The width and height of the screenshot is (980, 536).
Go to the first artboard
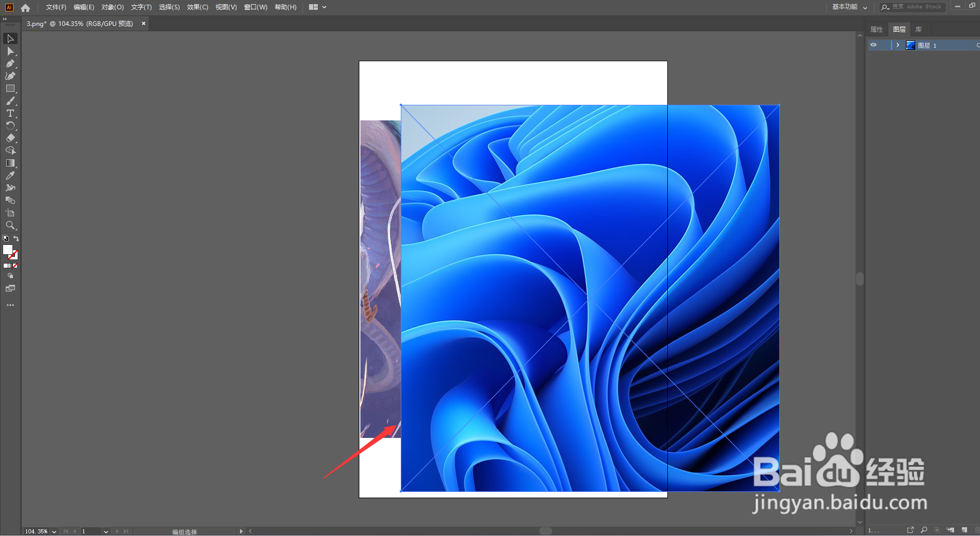[66, 532]
